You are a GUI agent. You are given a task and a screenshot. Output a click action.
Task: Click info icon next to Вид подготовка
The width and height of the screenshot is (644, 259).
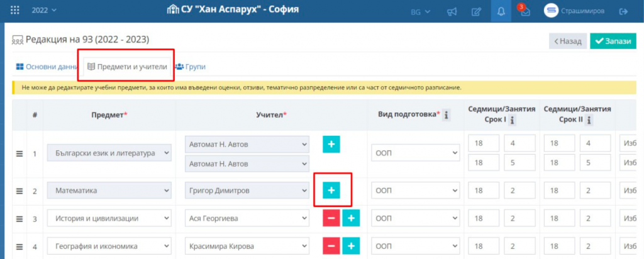click(446, 115)
